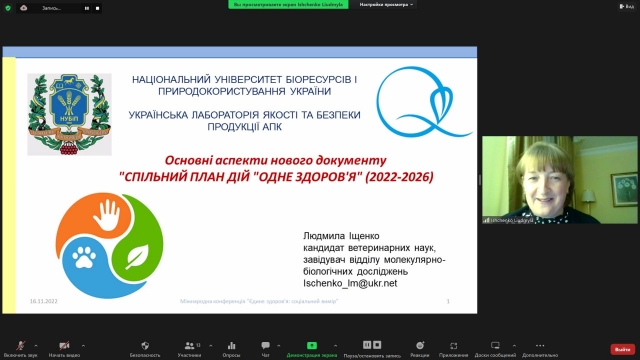The image size is (640, 360).
Task: Stop recording in bottom toolbar
Action: point(377,345)
